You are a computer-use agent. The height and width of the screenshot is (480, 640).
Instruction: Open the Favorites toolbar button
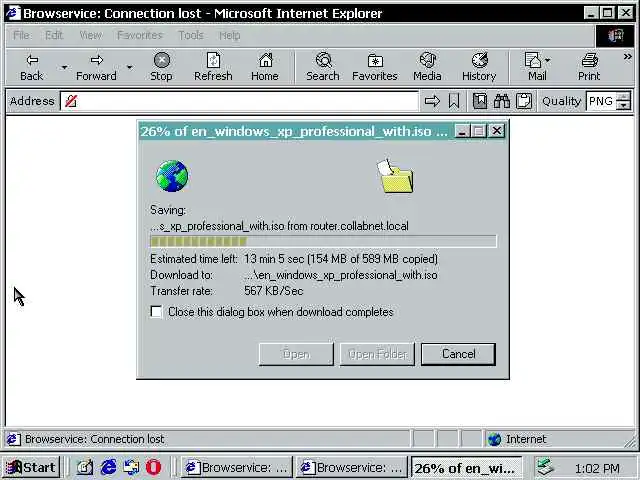375,67
